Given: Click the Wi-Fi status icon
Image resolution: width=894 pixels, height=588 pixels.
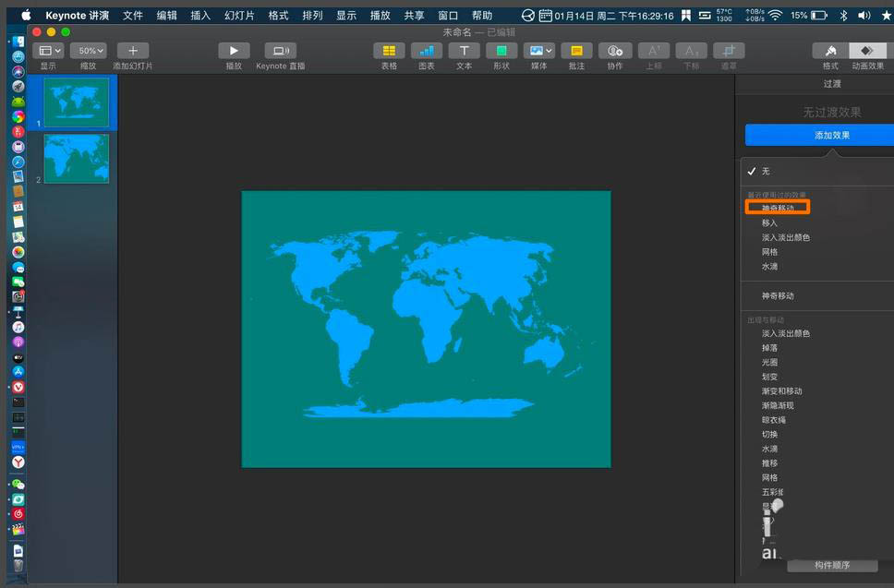Looking at the screenshot, I should tap(776, 16).
